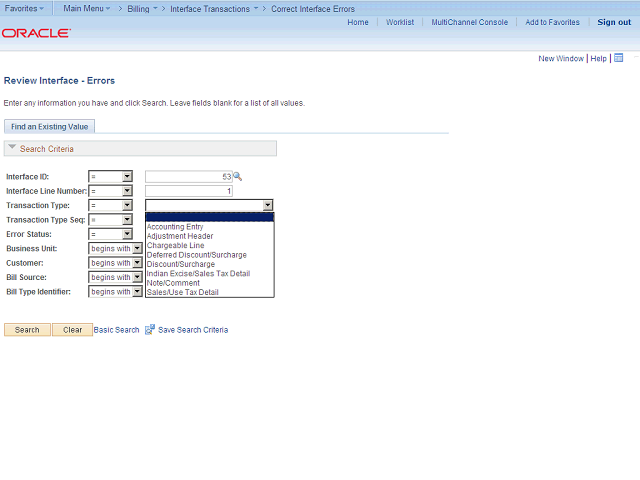Click Add to Favorites link
Screen dimensions: 640x480
(552, 22)
